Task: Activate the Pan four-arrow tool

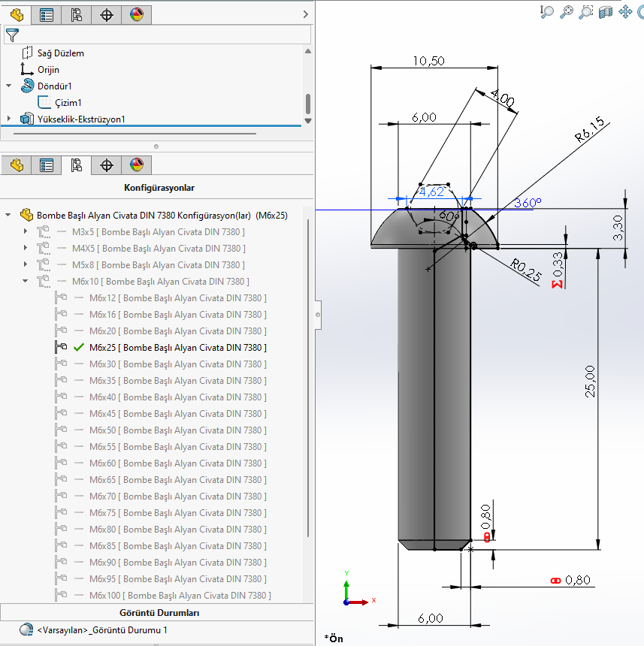Action: tap(625, 11)
